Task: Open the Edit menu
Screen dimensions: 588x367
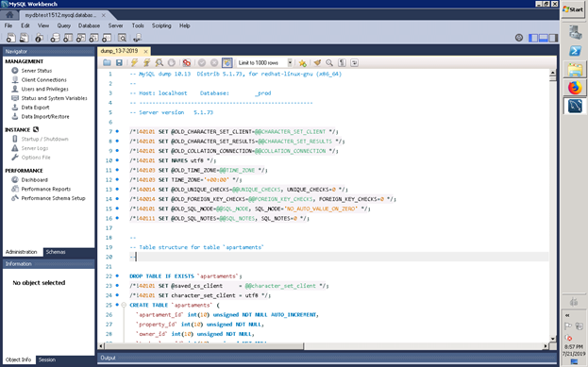Action: (x=25, y=25)
